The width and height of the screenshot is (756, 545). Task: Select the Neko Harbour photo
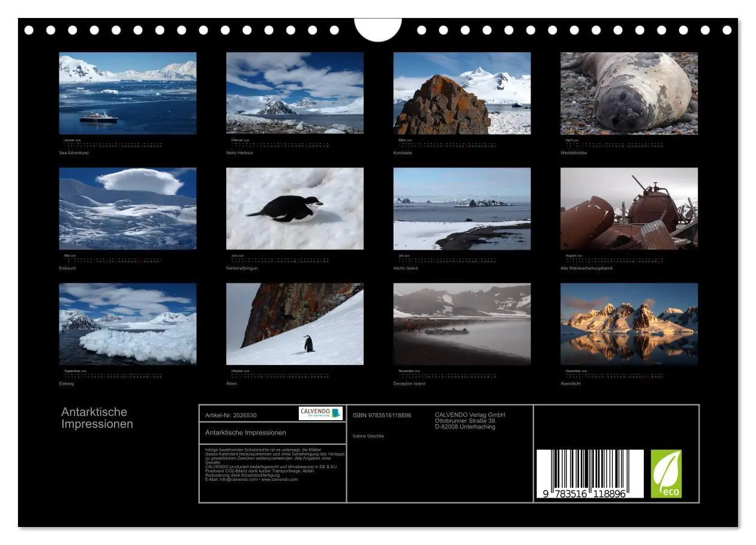click(295, 94)
